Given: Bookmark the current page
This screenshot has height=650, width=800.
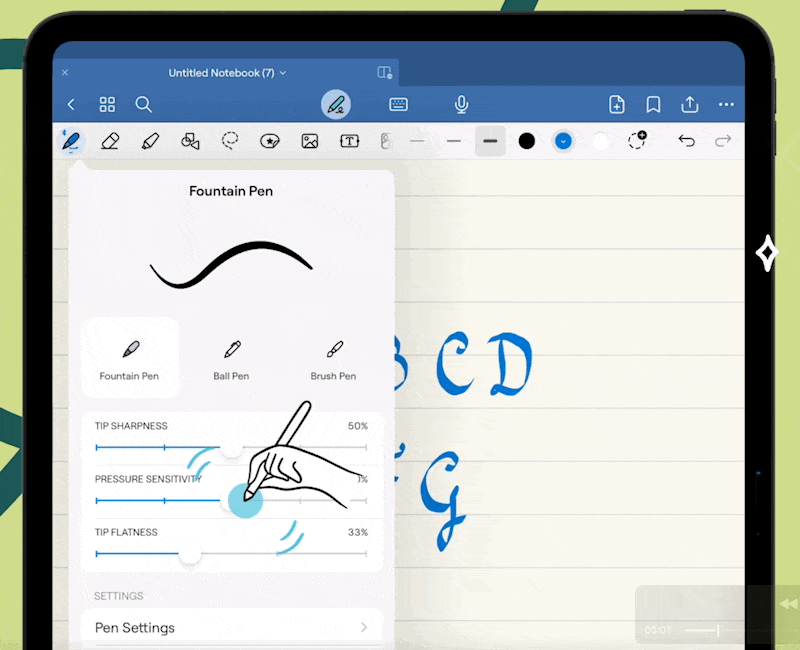Looking at the screenshot, I should coord(653,104).
